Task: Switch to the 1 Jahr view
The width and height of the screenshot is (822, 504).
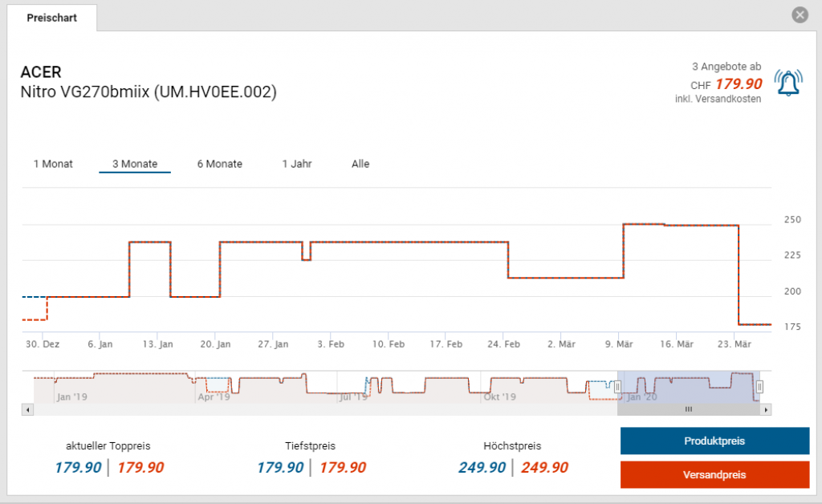Action: coord(297,164)
